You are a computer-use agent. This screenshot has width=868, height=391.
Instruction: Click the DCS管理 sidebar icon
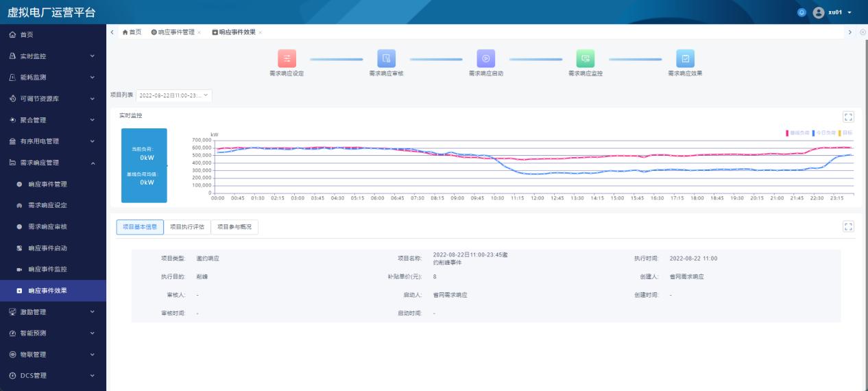tap(12, 376)
